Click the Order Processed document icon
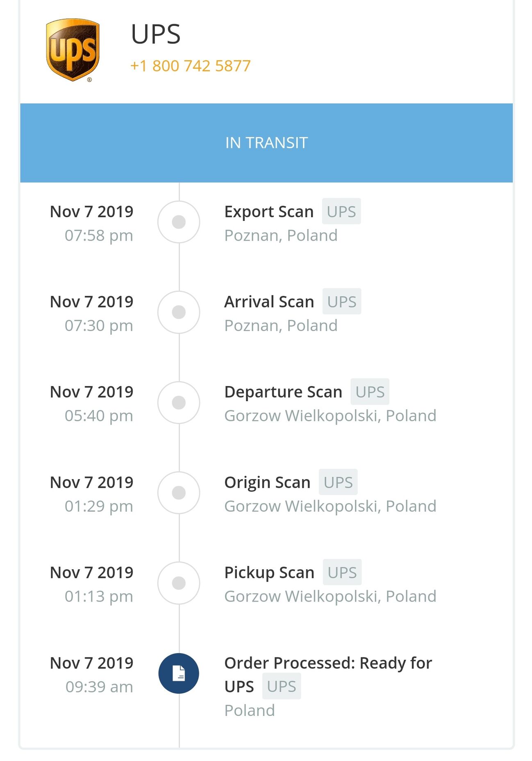The image size is (532, 761). [179, 673]
